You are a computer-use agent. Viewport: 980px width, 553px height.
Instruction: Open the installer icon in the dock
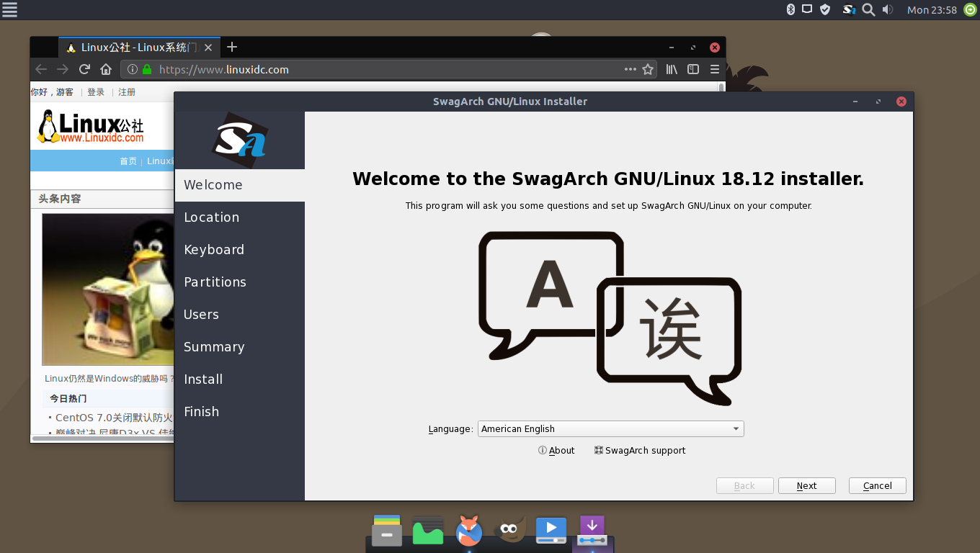pyautogui.click(x=592, y=531)
